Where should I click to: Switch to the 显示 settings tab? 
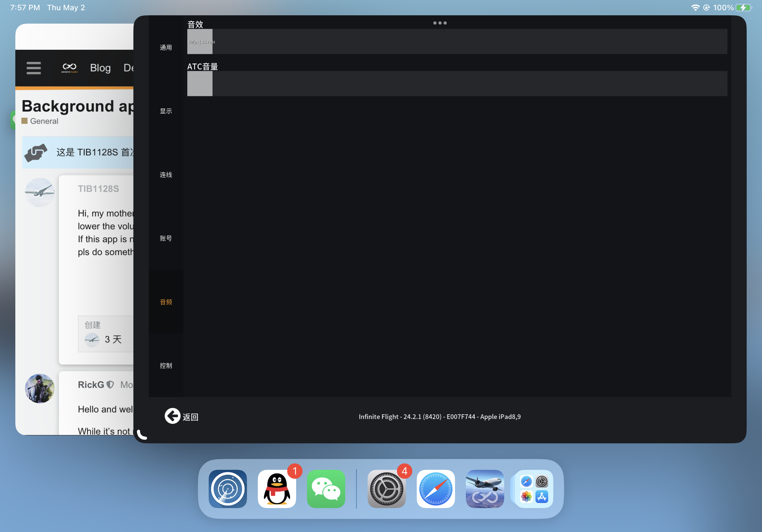[x=166, y=111]
